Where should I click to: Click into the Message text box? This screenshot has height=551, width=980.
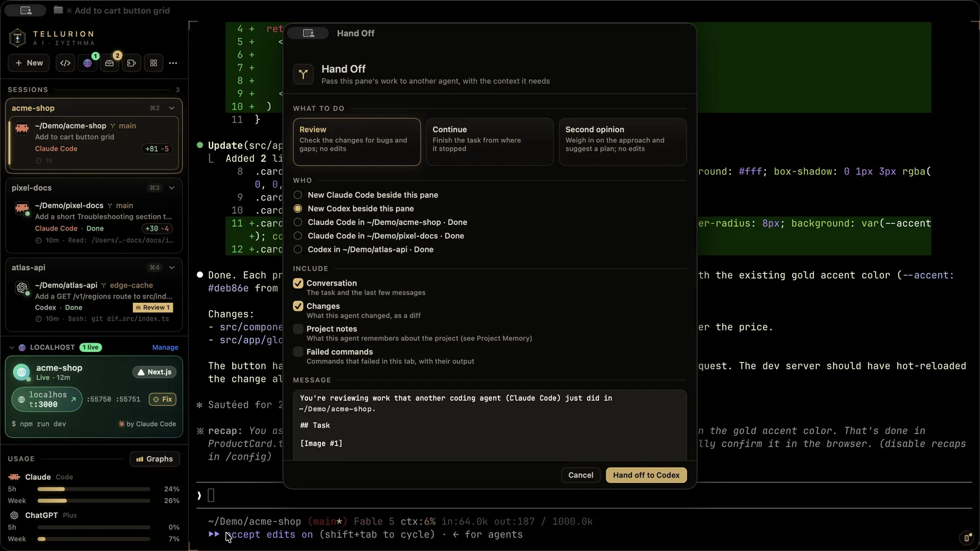(x=489, y=425)
